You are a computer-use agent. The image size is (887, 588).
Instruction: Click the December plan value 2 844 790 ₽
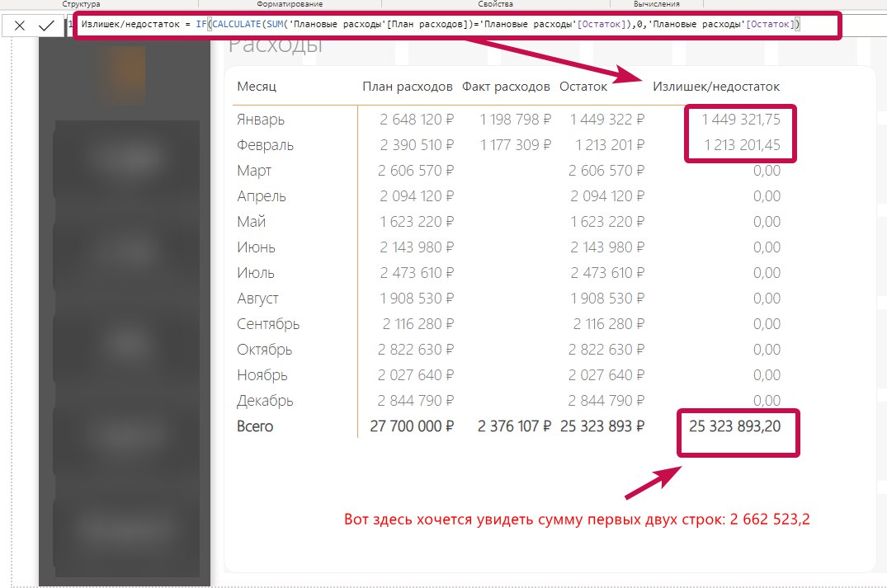416,401
